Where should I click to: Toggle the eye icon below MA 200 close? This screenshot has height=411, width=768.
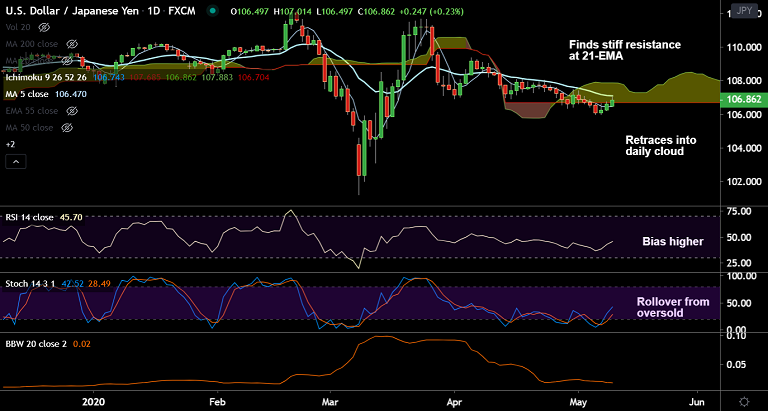point(67,61)
